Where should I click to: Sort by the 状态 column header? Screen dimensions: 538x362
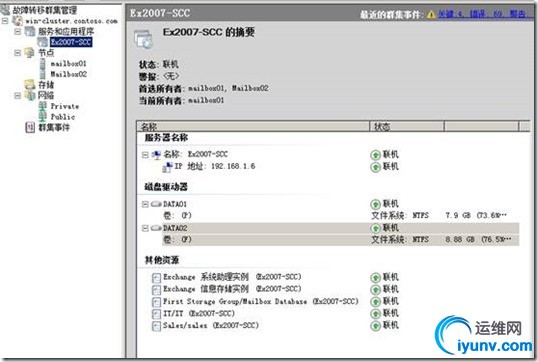[407, 127]
